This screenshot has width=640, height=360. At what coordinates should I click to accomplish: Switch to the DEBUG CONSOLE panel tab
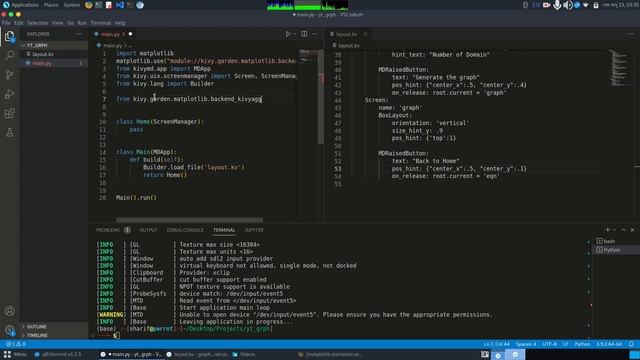point(185,230)
